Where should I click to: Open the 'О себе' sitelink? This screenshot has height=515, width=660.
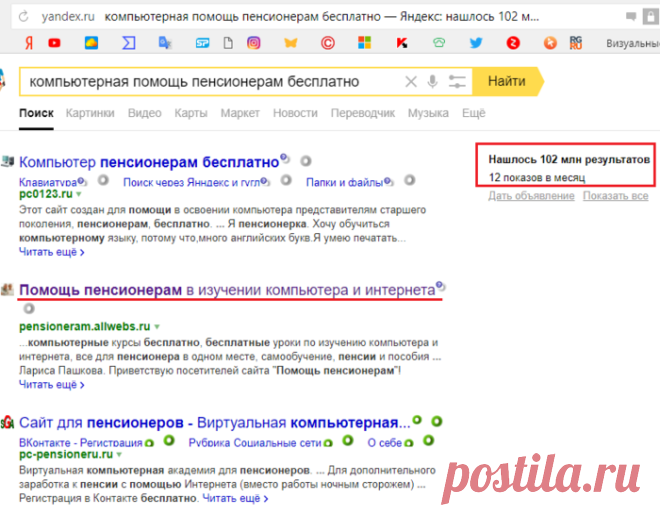385,443
